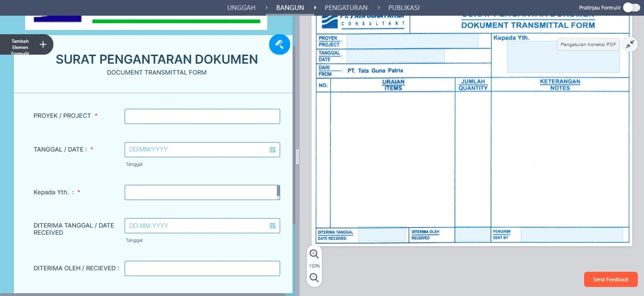Collapse the PDF preview with shrink arrows
Viewport: 644px width, 296px height.
click(x=630, y=44)
